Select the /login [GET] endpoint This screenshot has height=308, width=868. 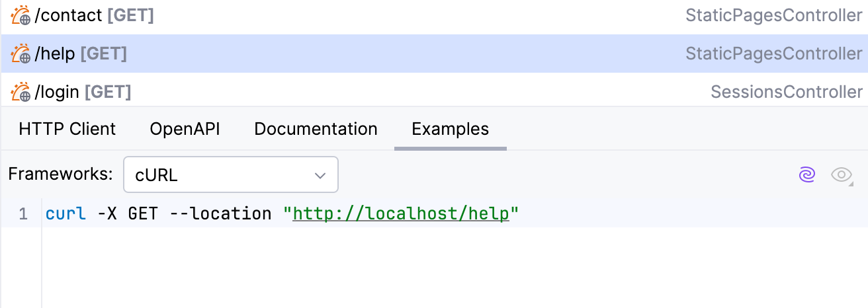coord(83,91)
